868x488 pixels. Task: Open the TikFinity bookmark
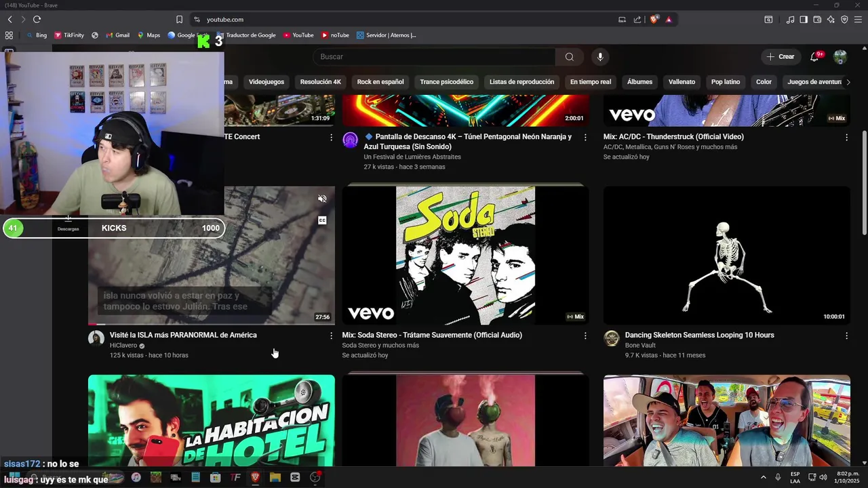pos(68,35)
